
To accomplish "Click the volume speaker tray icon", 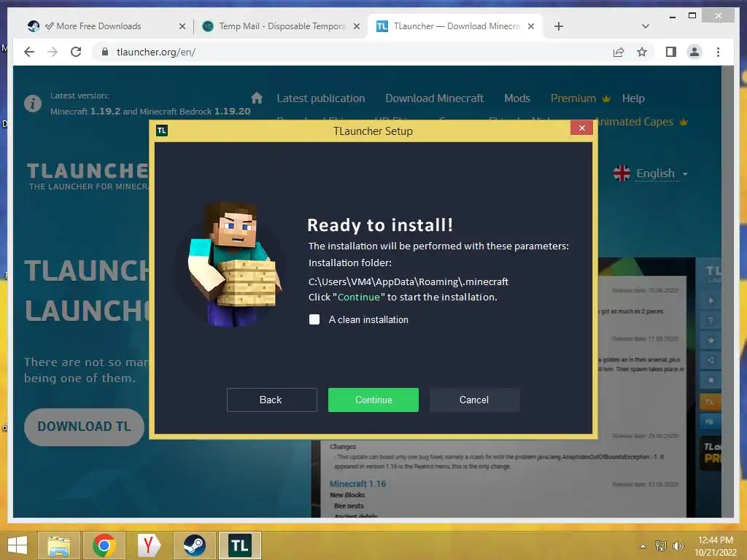I will (x=678, y=545).
